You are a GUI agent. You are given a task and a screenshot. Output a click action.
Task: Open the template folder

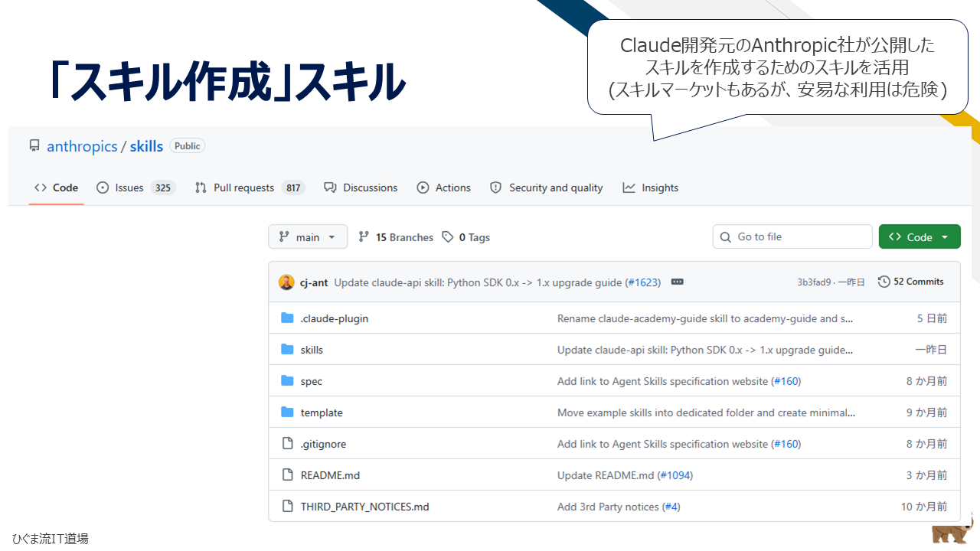point(322,412)
